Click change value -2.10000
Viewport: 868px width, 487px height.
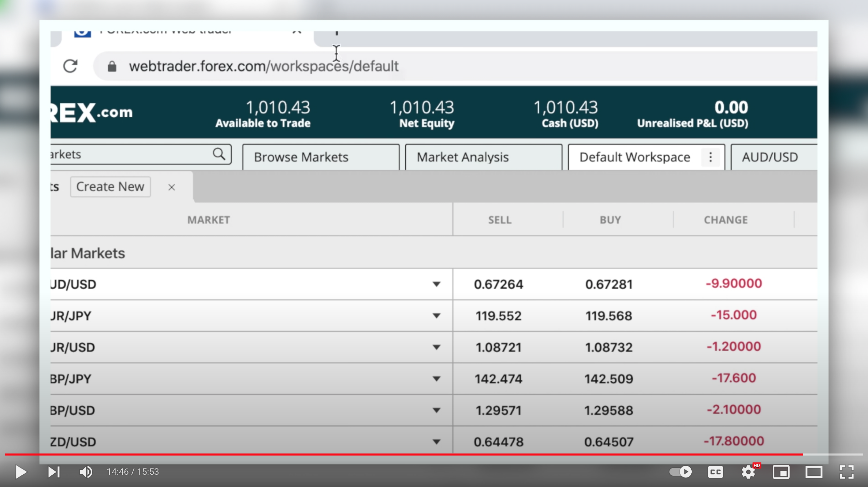coord(734,409)
